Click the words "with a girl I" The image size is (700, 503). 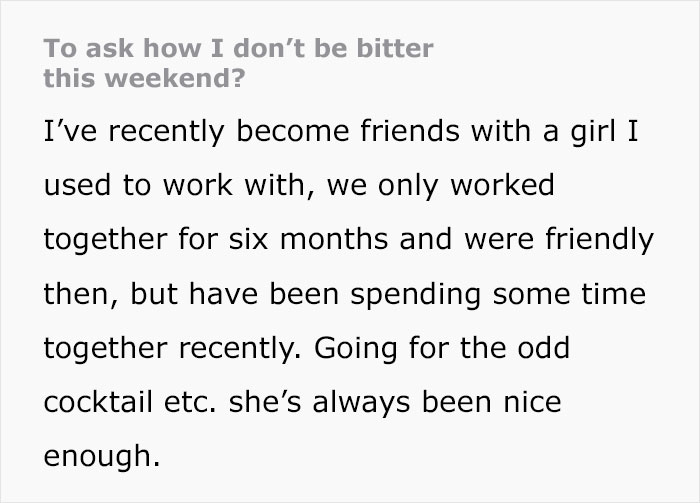(541, 132)
